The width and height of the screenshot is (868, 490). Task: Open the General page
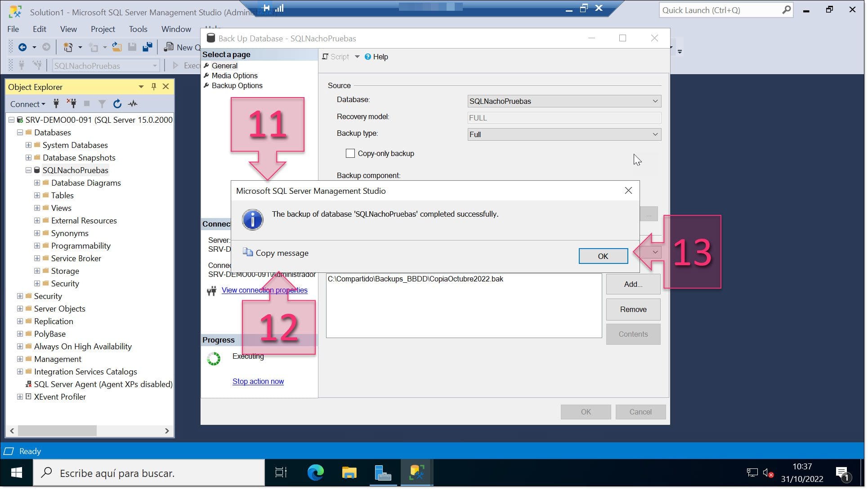pyautogui.click(x=225, y=66)
